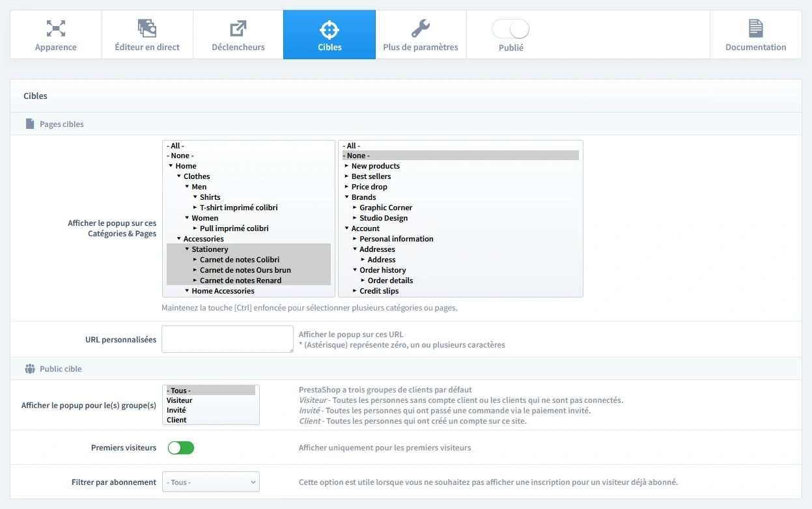Collapse the Home category tree
Viewport: 812px width, 509px height.
169,165
